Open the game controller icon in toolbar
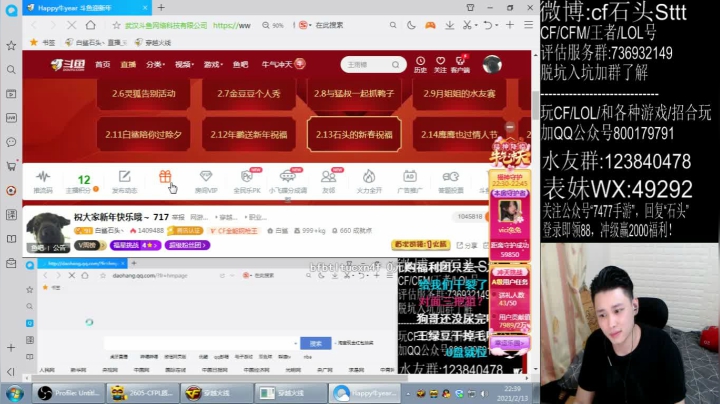720x404 pixels. click(x=430, y=25)
